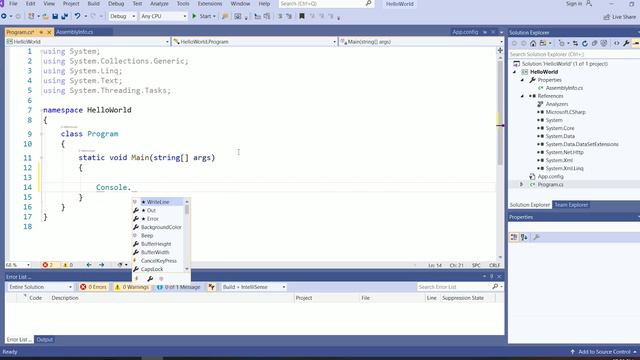Click the Collapse All icon in Solution Explorer

point(594,43)
